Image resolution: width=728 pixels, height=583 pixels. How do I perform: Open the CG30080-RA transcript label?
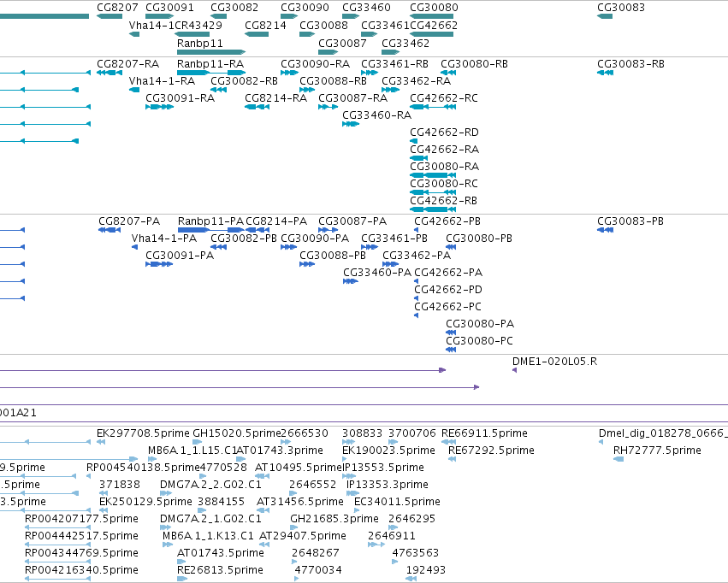[444, 166]
